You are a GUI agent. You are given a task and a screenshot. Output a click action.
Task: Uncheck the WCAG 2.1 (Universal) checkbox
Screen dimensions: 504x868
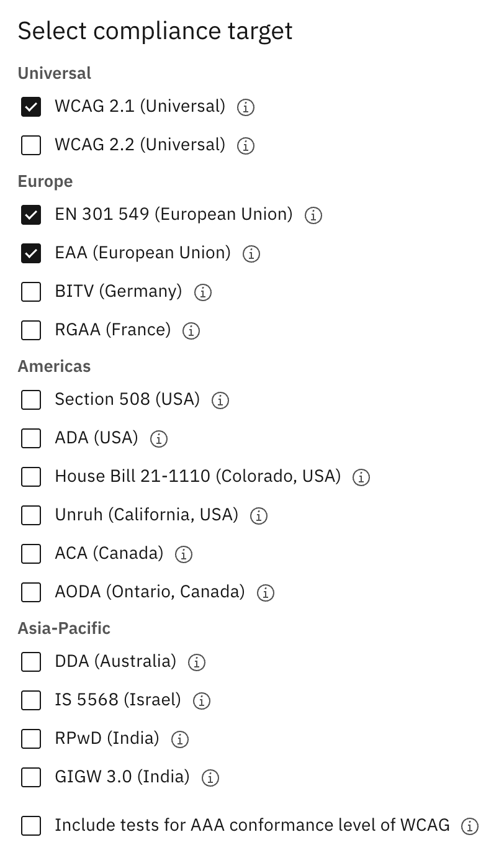30,107
